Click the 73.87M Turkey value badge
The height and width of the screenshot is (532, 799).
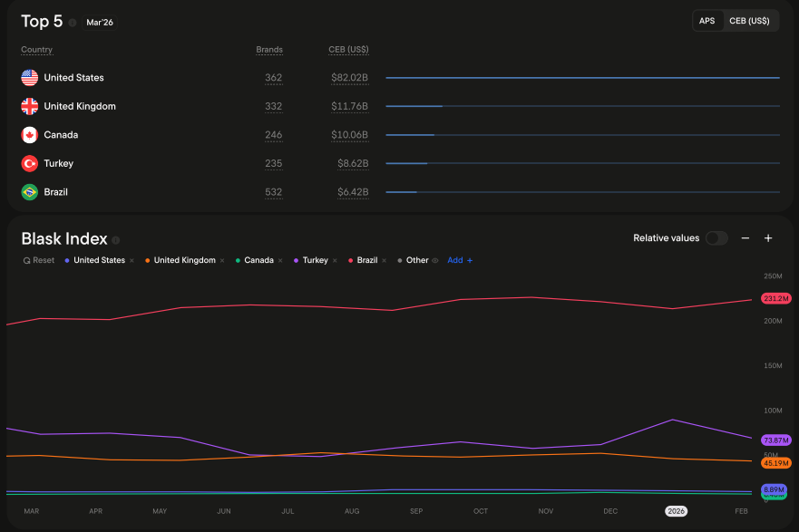(776, 440)
